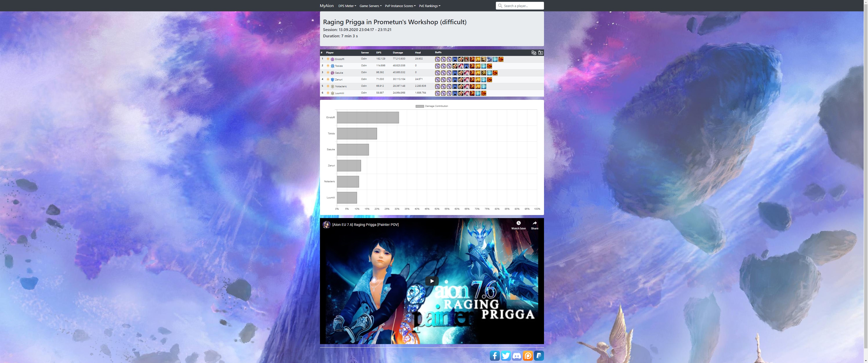Viewport: 868px width, 363px height.
Task: Click the heal value 2.280.636
Action: point(421,86)
